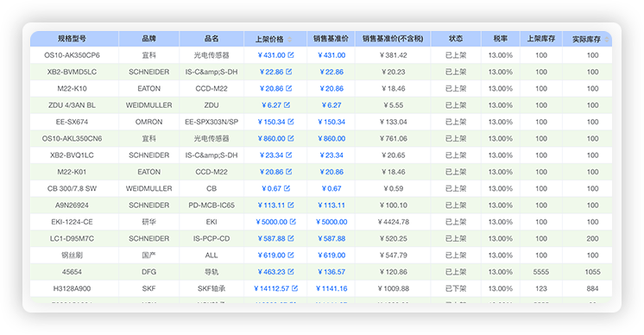Edit the ¥5000.00 listing price of EKI-1224-CE
The width and height of the screenshot is (644, 335).
pyautogui.click(x=293, y=222)
